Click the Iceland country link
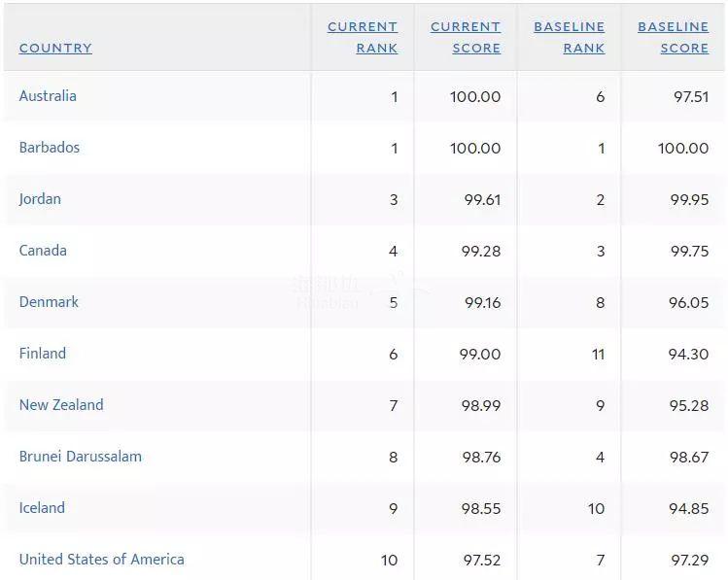 (x=42, y=508)
